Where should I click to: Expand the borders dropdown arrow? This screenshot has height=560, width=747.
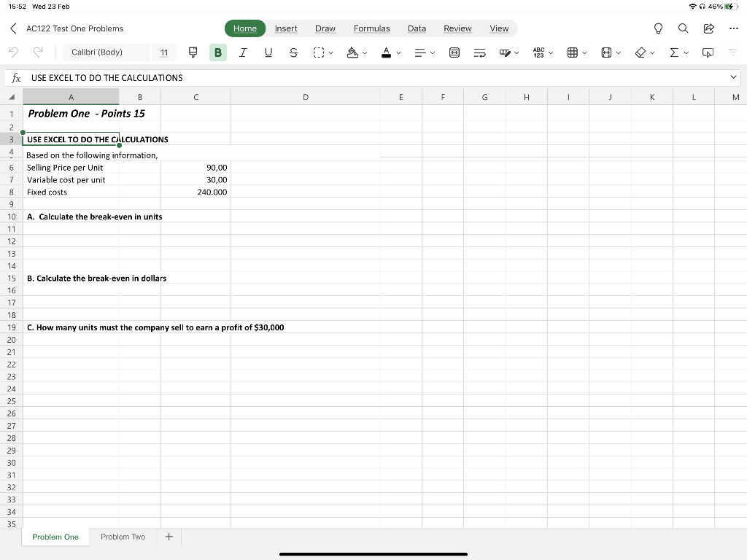pos(330,52)
